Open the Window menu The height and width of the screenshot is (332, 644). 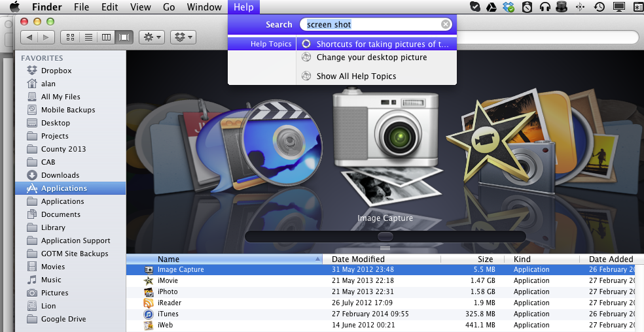[204, 7]
